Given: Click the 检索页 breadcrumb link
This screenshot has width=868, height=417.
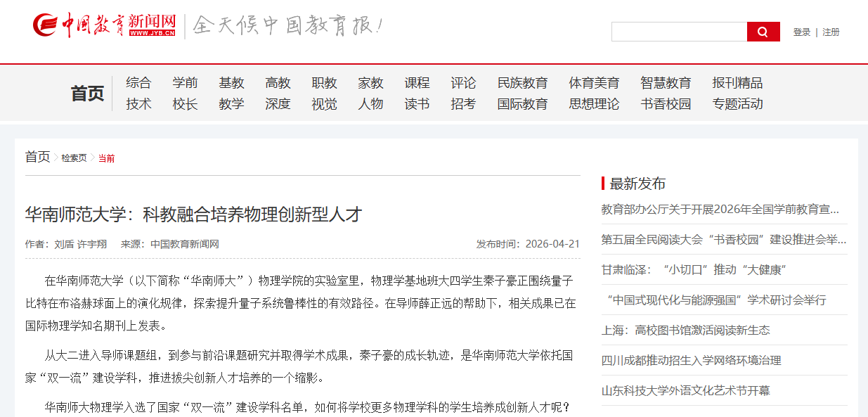Looking at the screenshot, I should click(x=74, y=158).
